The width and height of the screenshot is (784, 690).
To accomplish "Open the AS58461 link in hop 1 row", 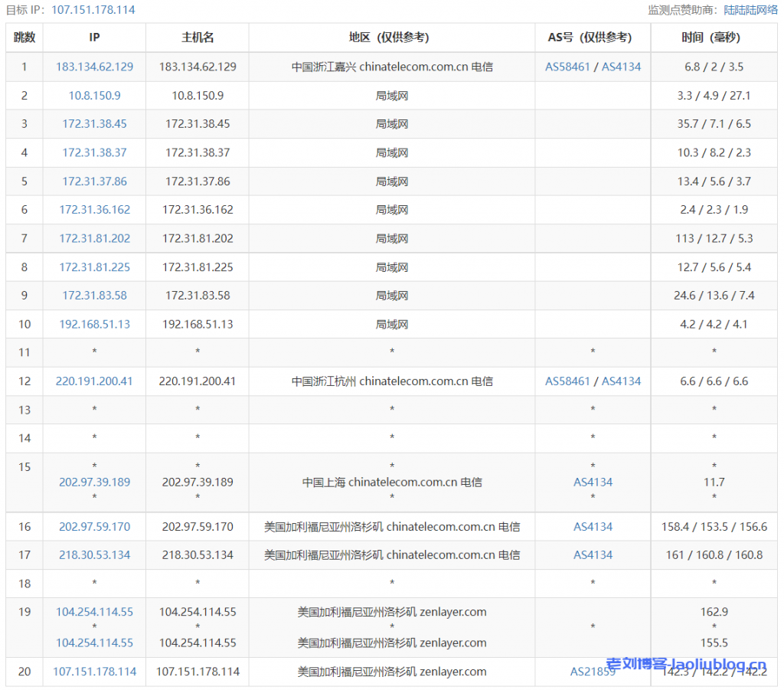I will tap(567, 67).
